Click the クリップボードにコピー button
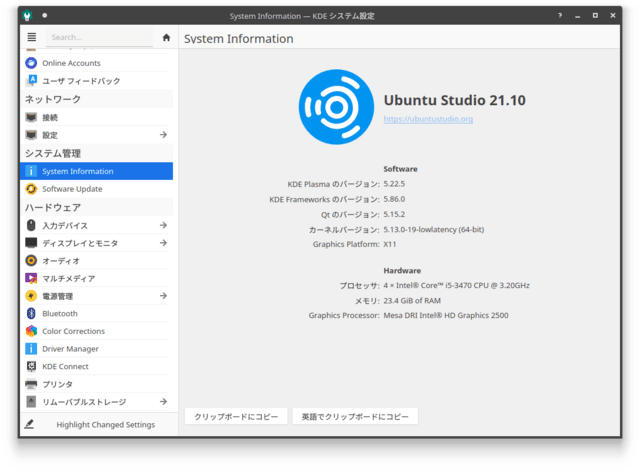 236,417
